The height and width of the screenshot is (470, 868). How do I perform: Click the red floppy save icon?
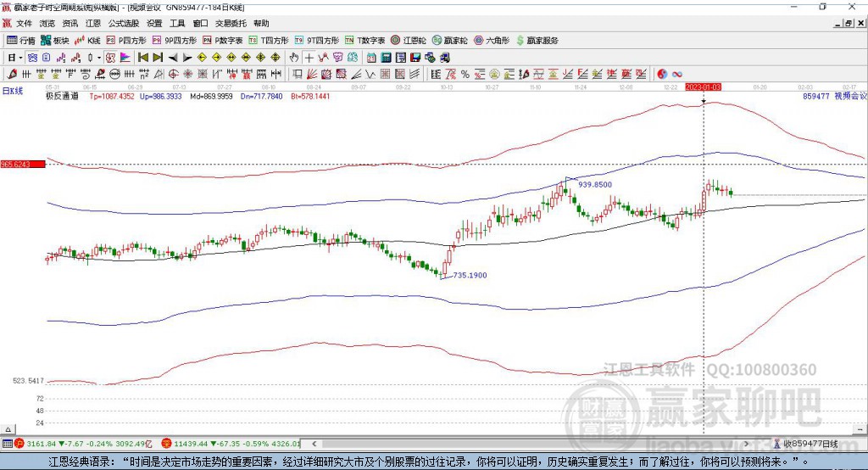tap(415, 58)
